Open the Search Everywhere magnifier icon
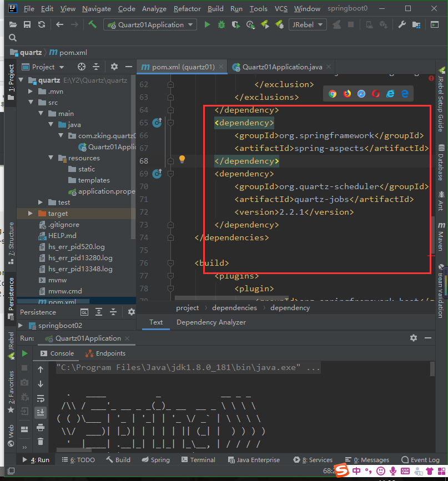 click(x=13, y=38)
